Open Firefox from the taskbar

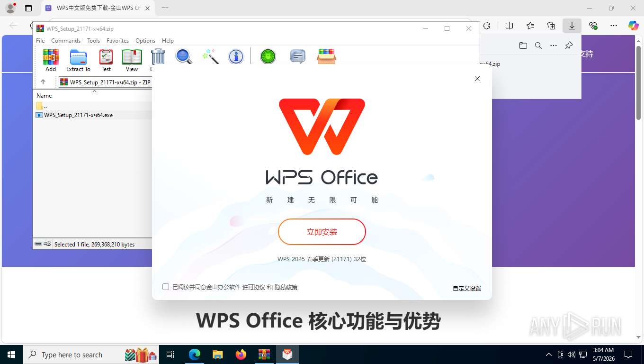pyautogui.click(x=241, y=355)
